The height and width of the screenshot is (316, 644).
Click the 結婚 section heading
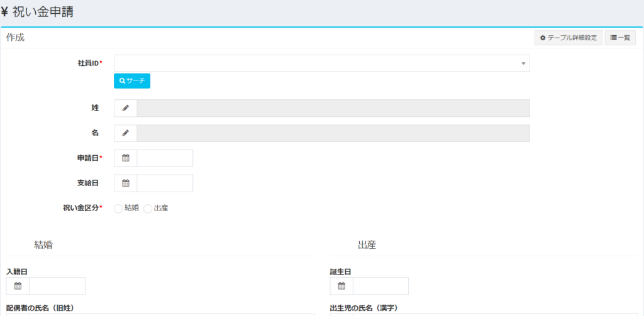pyautogui.click(x=43, y=246)
